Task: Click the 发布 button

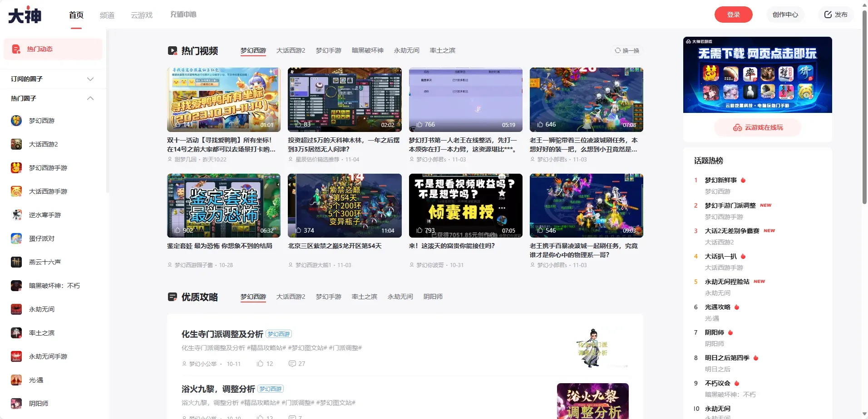Action: 836,15
